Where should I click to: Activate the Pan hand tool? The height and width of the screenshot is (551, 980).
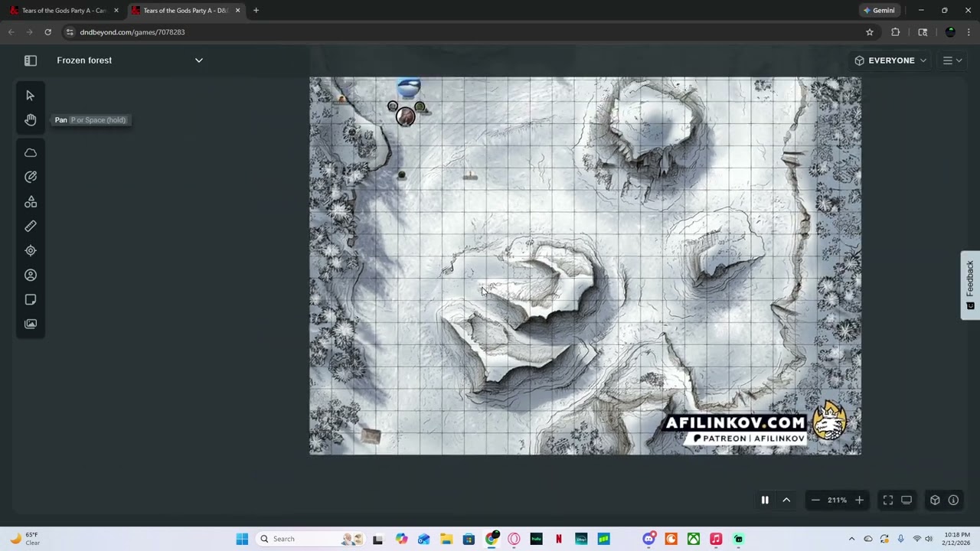[x=31, y=120]
